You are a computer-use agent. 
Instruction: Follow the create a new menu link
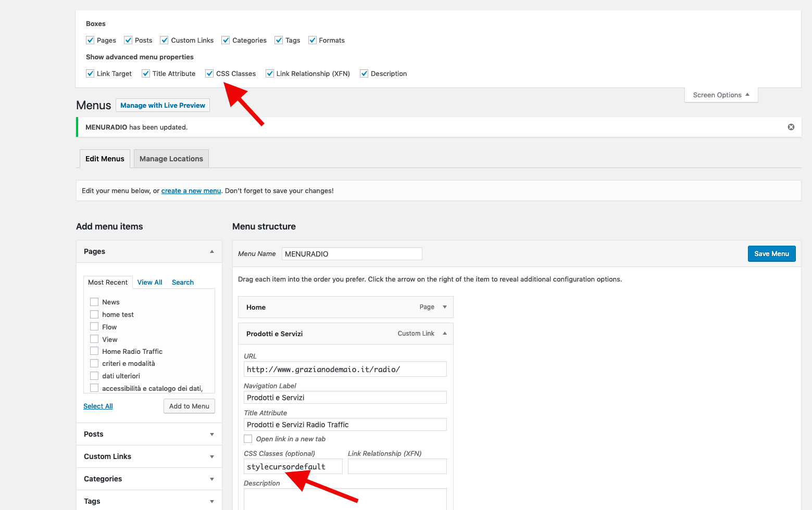tap(191, 191)
